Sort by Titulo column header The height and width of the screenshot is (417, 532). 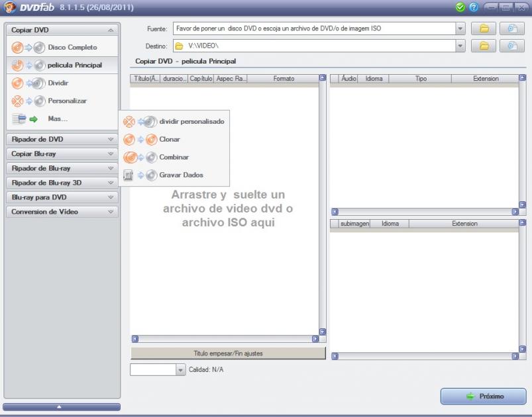point(145,79)
